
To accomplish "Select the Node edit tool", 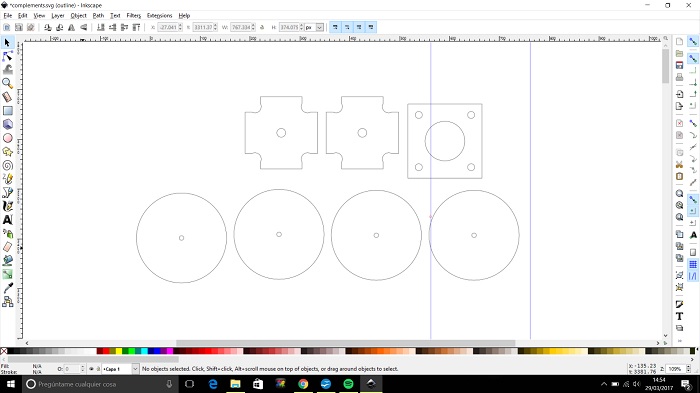I will tap(7, 56).
